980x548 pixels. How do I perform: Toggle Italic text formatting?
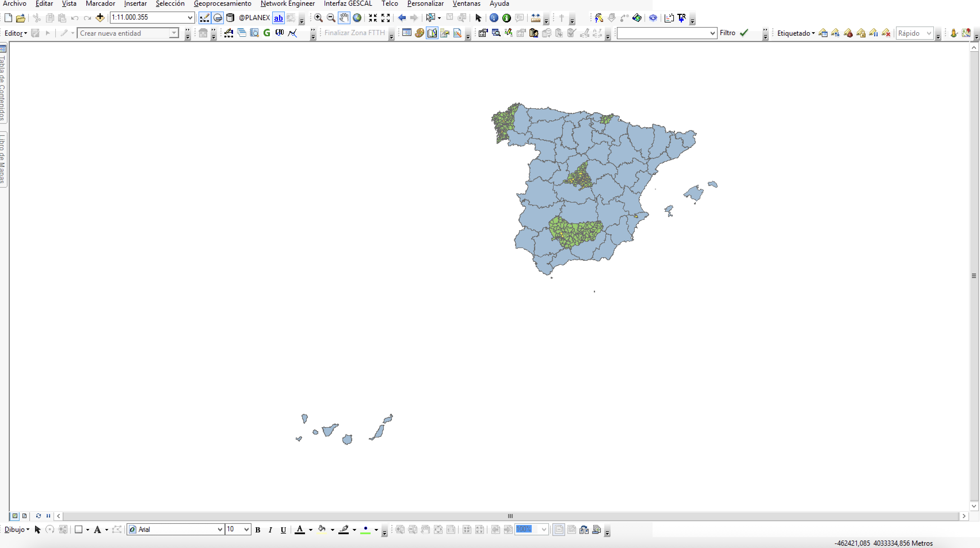[270, 529]
